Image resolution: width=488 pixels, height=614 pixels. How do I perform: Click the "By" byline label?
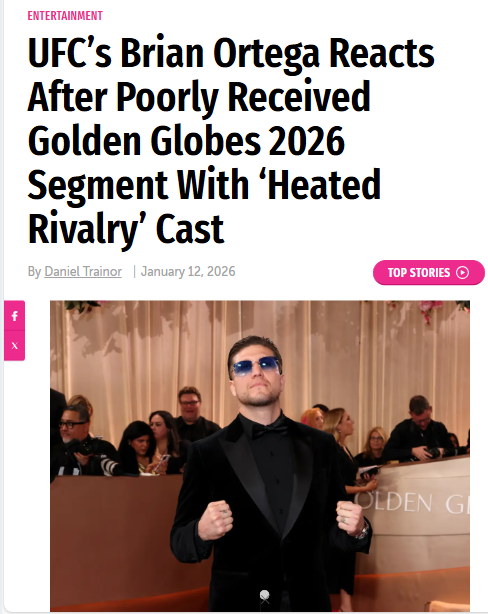(x=34, y=271)
